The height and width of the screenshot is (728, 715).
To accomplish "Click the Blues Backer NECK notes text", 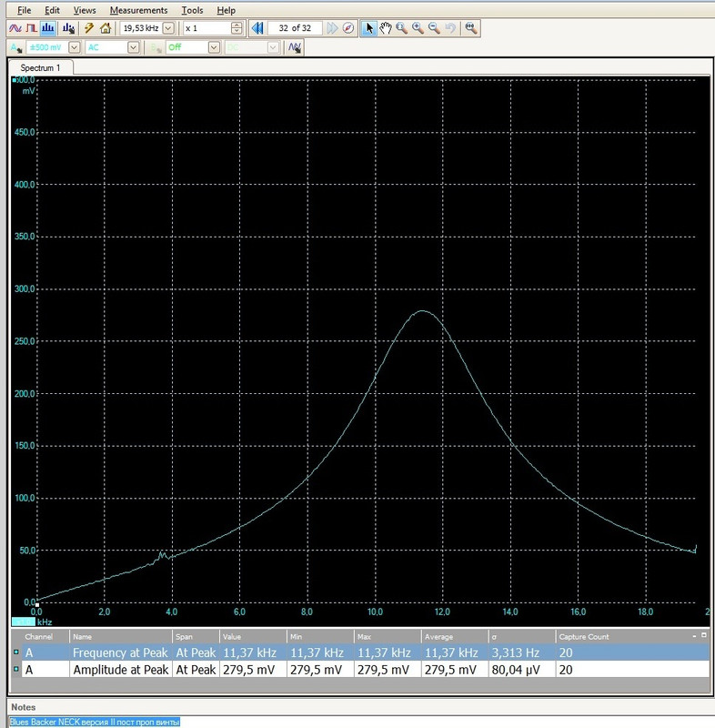I will (95, 722).
